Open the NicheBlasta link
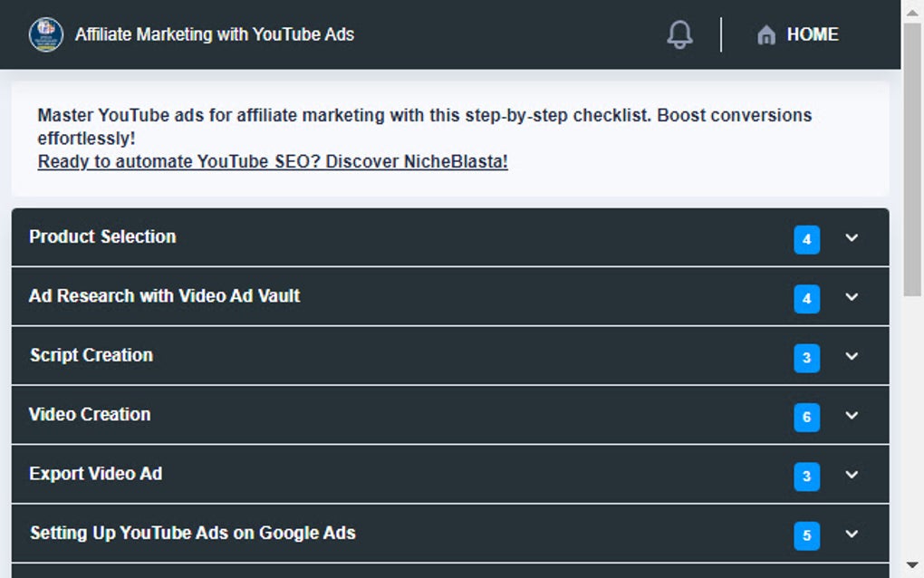 coord(272,160)
